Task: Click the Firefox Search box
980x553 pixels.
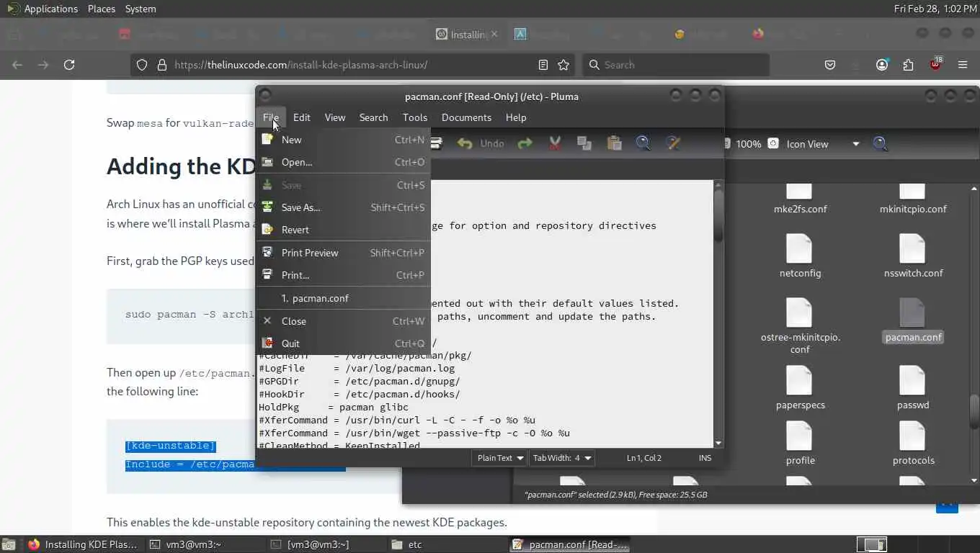Action: [676, 65]
